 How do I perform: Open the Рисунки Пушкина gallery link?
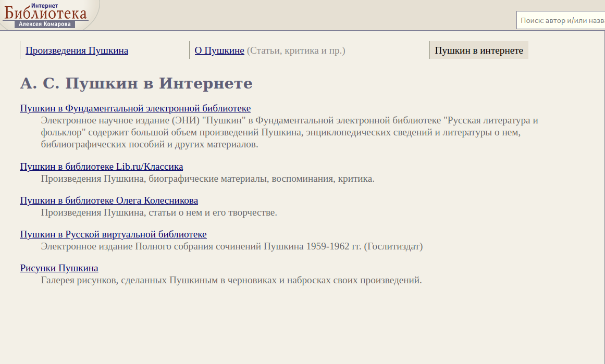coord(59,268)
